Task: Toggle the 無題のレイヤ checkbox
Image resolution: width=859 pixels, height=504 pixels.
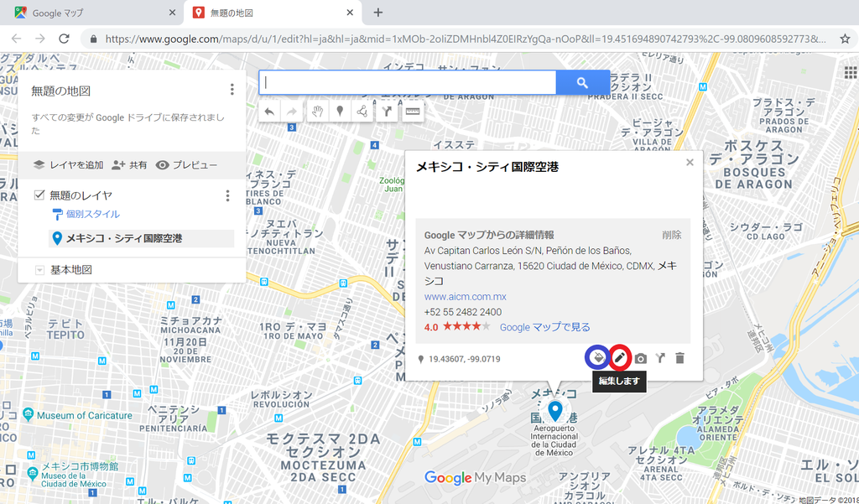Action: pos(39,195)
